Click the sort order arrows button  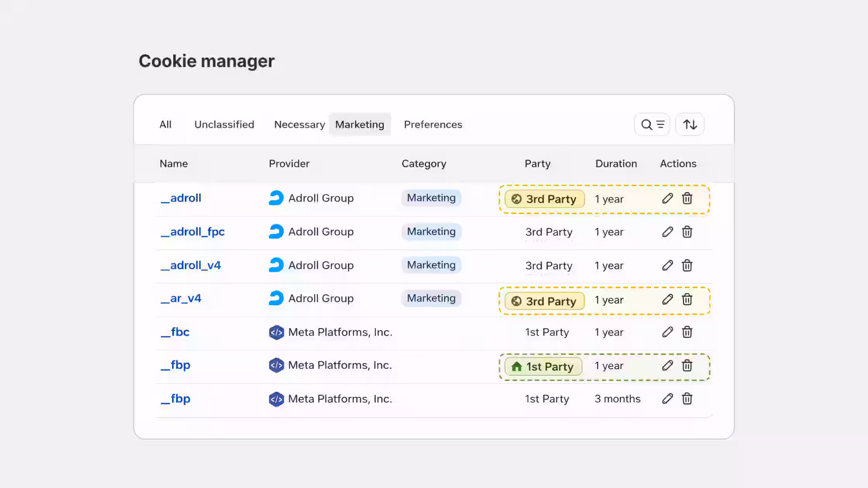(690, 124)
